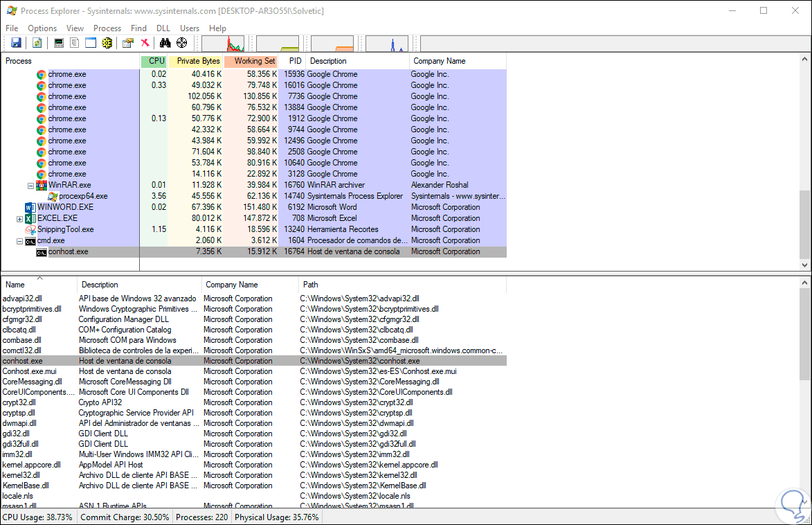Image resolution: width=812 pixels, height=525 pixels.
Task: Open the File menu
Action: coord(11,28)
